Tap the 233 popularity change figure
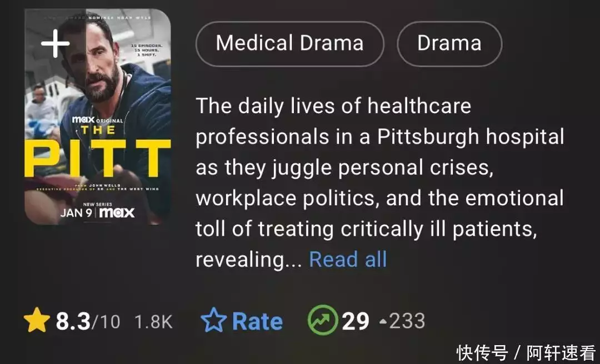This screenshot has width=600, height=364. pyautogui.click(x=407, y=321)
